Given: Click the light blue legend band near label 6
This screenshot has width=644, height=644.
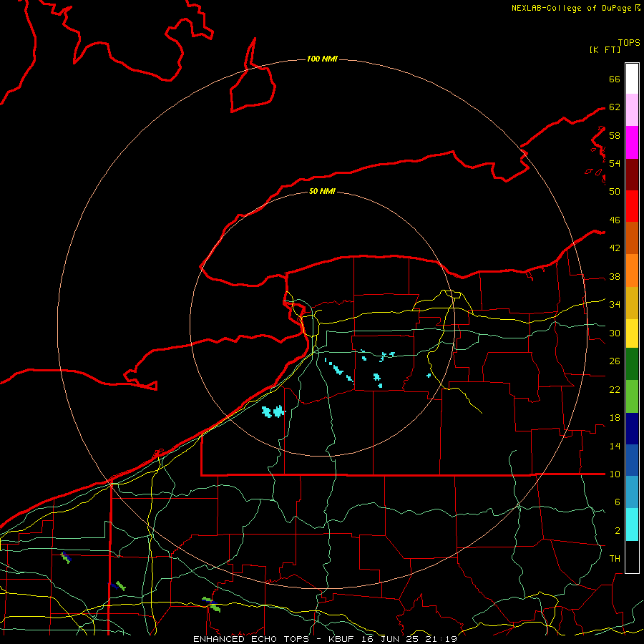Looking at the screenshot, I should 632,492.
